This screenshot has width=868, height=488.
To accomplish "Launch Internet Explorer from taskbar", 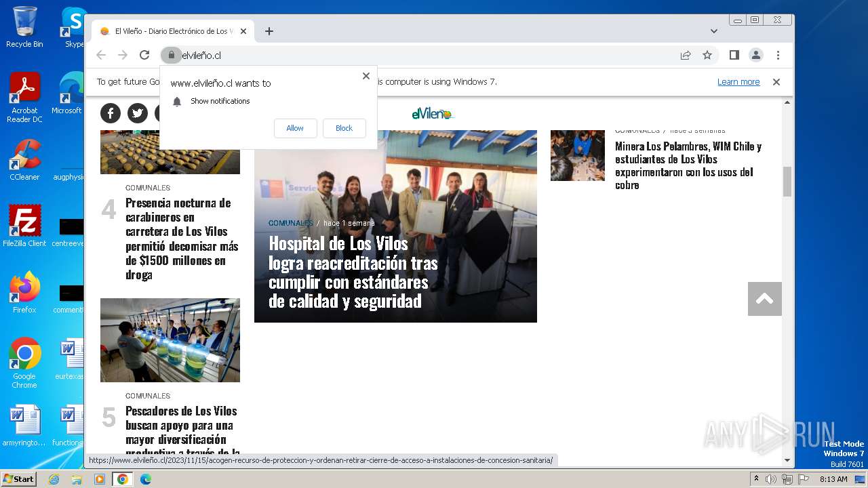I will [54, 479].
